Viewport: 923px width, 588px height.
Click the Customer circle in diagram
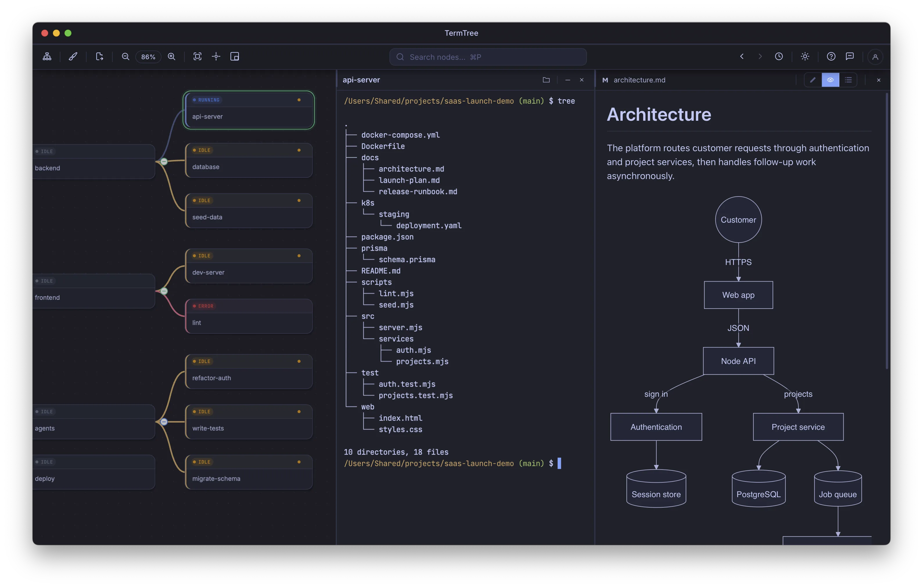pyautogui.click(x=738, y=219)
